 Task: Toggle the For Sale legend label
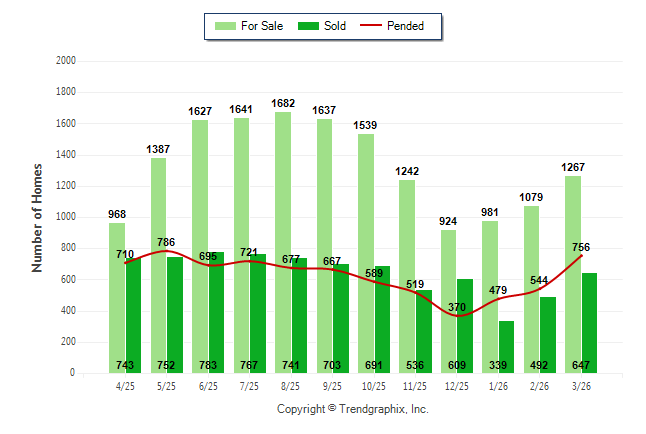pos(262,26)
